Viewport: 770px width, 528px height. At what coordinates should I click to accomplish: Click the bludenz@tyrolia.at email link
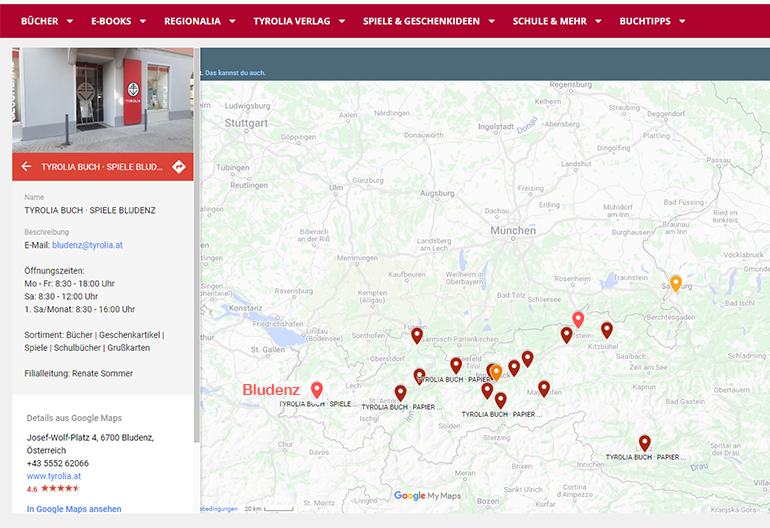[x=87, y=245]
